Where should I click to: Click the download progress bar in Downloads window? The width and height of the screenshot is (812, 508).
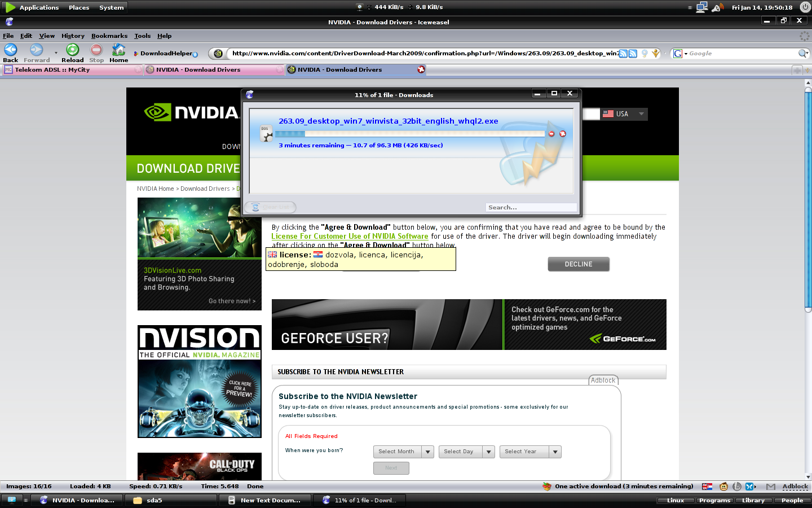click(x=409, y=134)
